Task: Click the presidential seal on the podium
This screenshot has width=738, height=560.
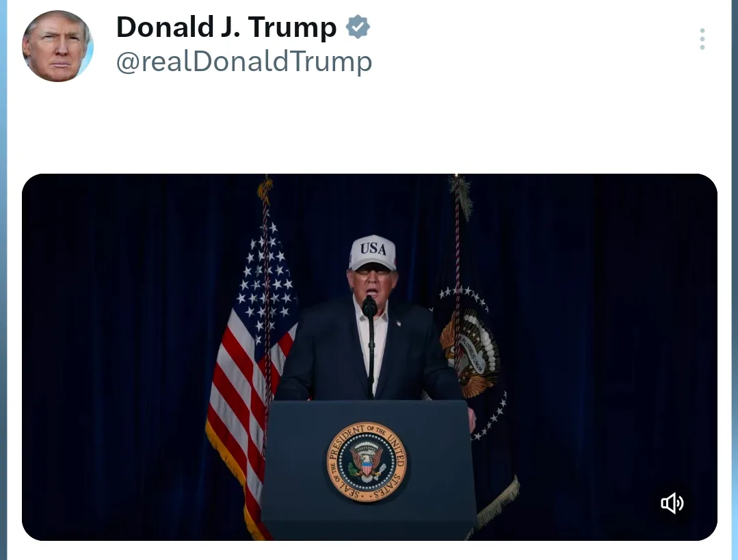Action: pos(367,462)
